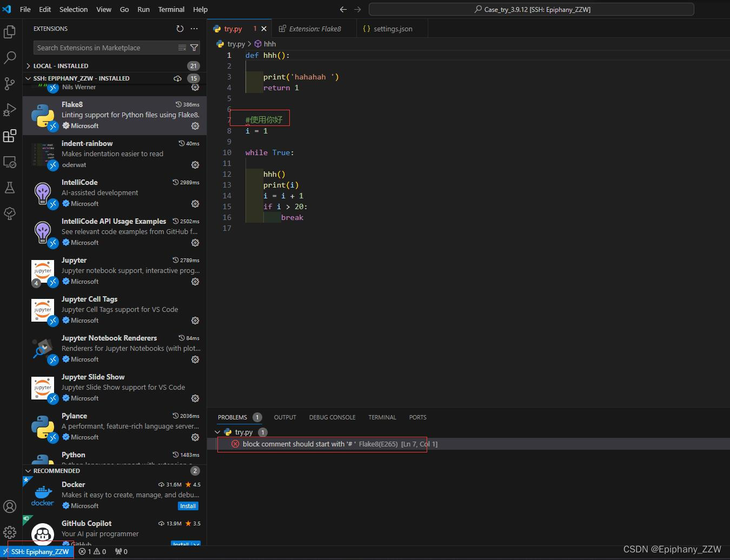Open Edit menu
This screenshot has width=730, height=560.
[x=45, y=9]
